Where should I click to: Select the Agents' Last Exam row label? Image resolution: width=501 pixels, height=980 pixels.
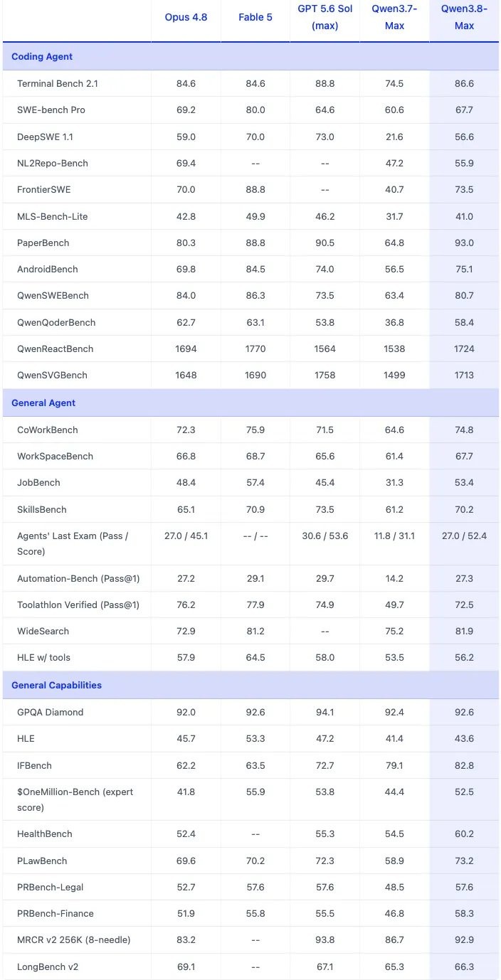pyautogui.click(x=73, y=543)
